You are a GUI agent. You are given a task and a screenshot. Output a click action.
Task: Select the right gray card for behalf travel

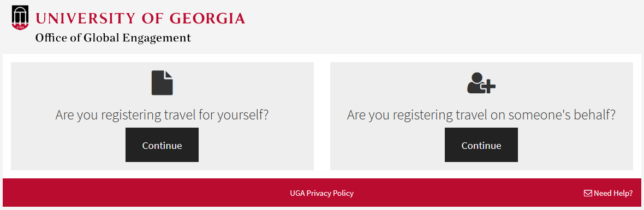click(x=481, y=116)
